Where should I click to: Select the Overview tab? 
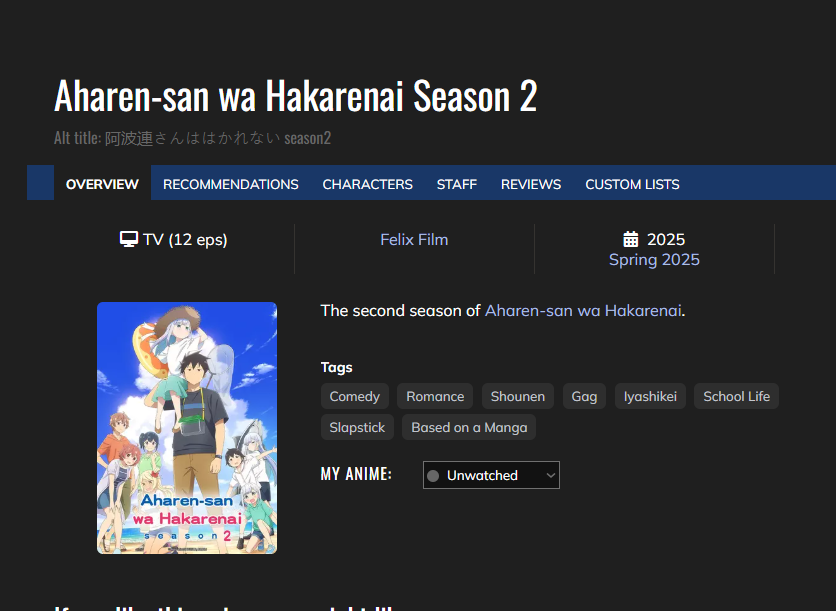(102, 184)
